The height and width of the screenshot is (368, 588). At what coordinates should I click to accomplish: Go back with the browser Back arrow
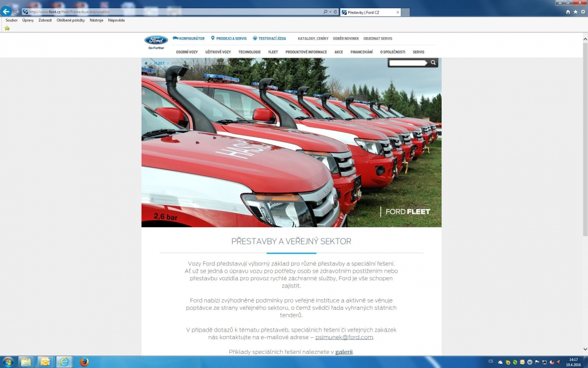pyautogui.click(x=6, y=11)
